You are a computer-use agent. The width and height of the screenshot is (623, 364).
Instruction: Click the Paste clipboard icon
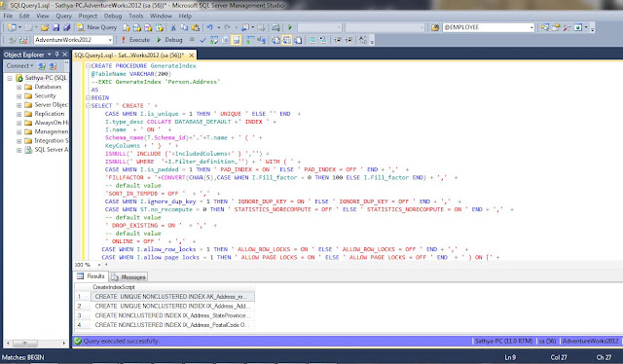196,28
